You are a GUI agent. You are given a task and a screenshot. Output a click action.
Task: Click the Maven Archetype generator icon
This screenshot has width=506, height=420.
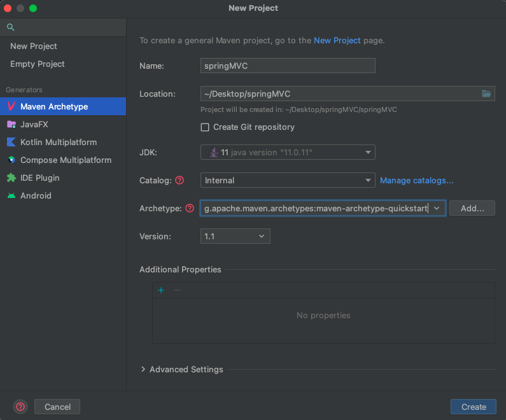11,106
